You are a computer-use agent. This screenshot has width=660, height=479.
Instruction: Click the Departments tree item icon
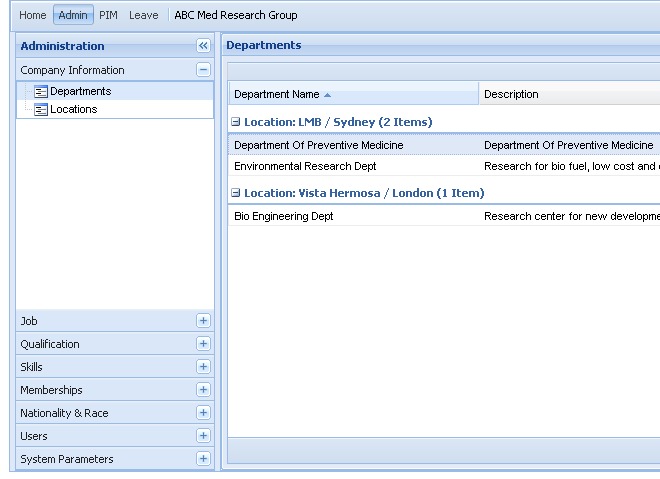pos(41,92)
